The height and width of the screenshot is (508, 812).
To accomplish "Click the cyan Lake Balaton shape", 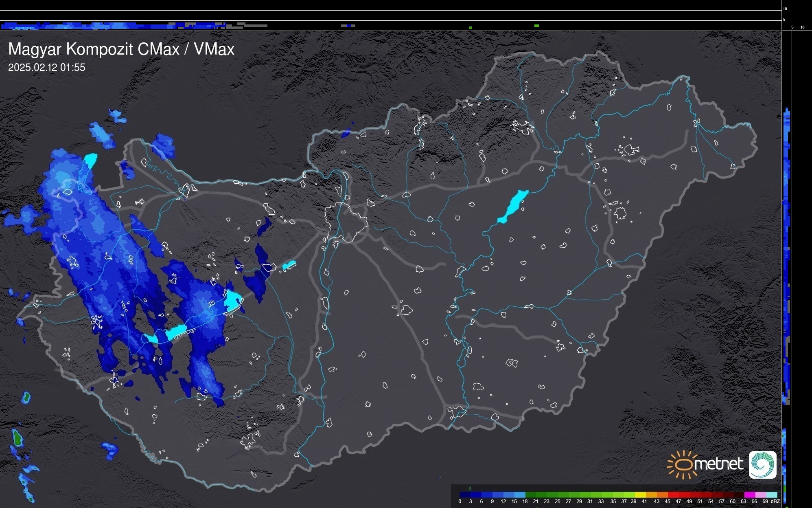I will point(176,332).
